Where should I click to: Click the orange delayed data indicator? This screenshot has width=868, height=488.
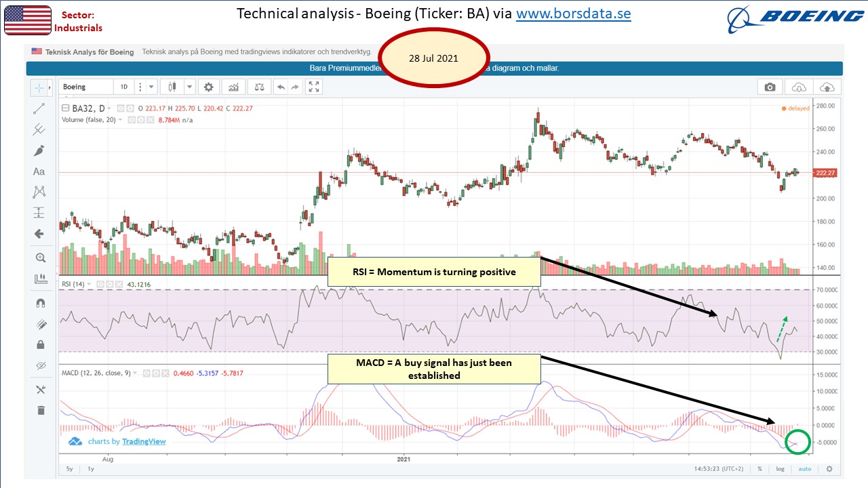coord(795,108)
